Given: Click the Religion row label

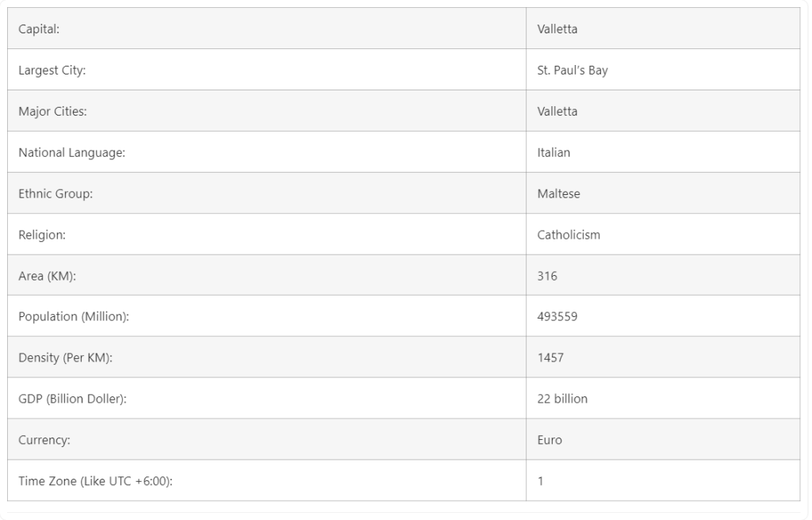Looking at the screenshot, I should (x=42, y=235).
